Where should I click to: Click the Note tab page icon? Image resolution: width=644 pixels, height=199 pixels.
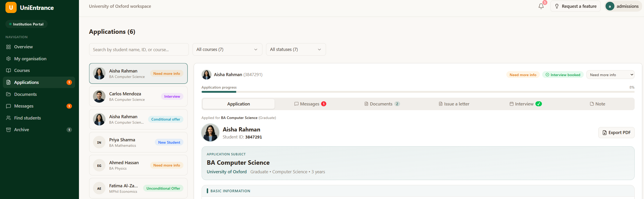(592, 104)
